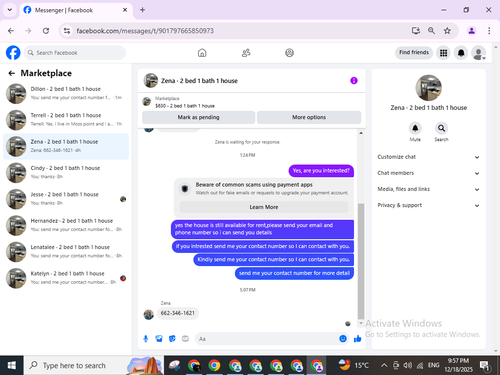500x375 pixels.
Task: Click the chat scroll down arrow
Action: 361,323
